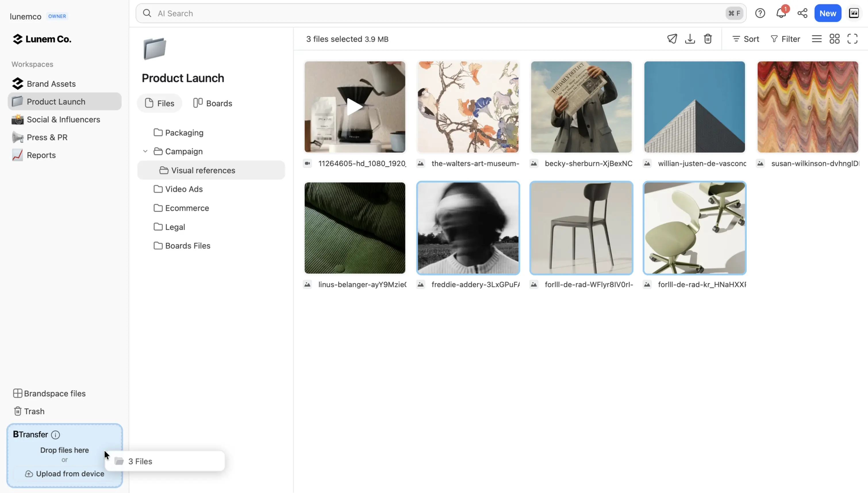Screen dimensions: 868x493
Task: Toggle selection of green office chair image
Action: 694,228
